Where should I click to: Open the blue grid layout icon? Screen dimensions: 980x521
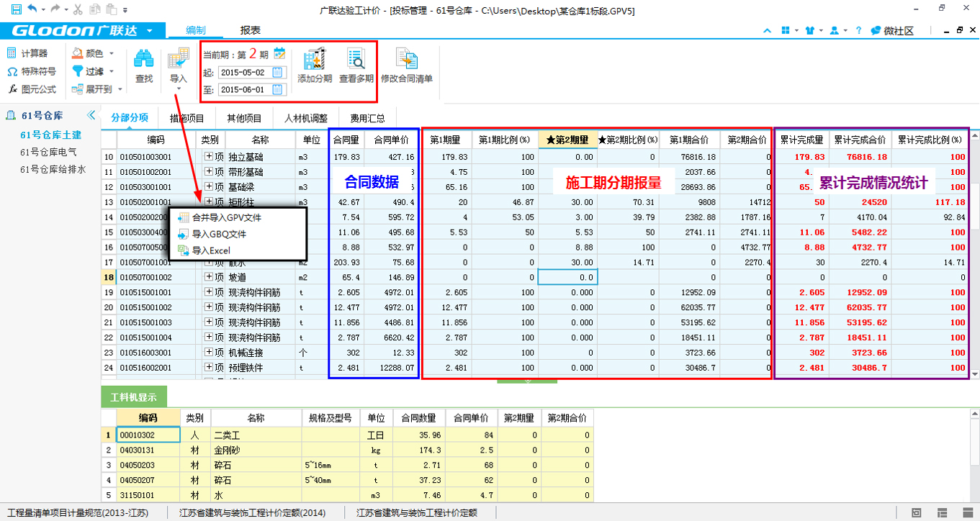pos(787,31)
